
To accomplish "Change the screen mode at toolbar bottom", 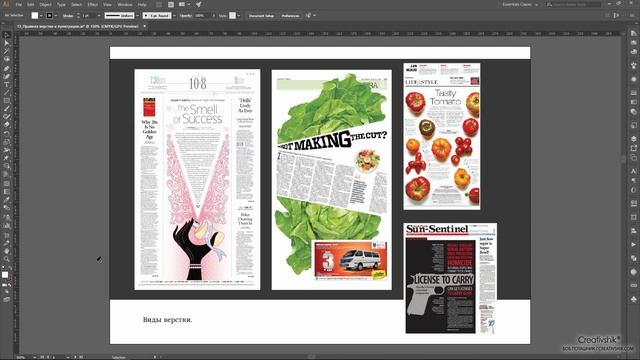I will tap(7, 299).
